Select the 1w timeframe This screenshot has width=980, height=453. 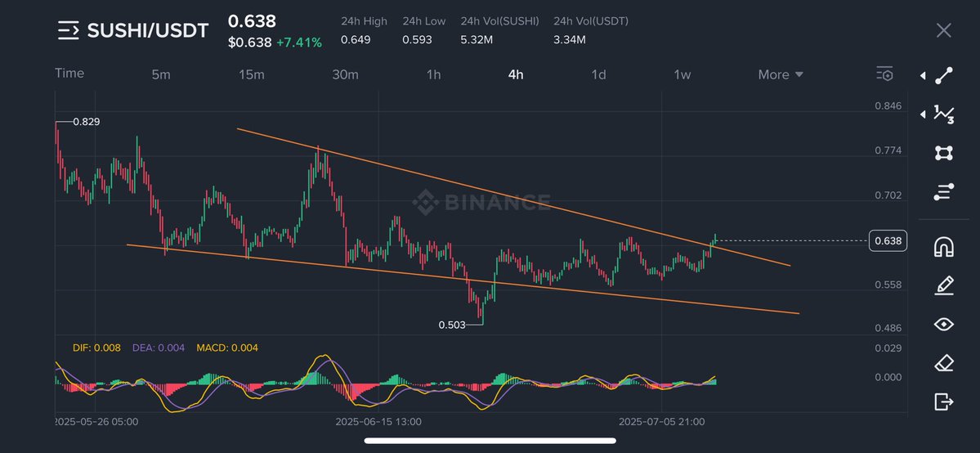682,74
